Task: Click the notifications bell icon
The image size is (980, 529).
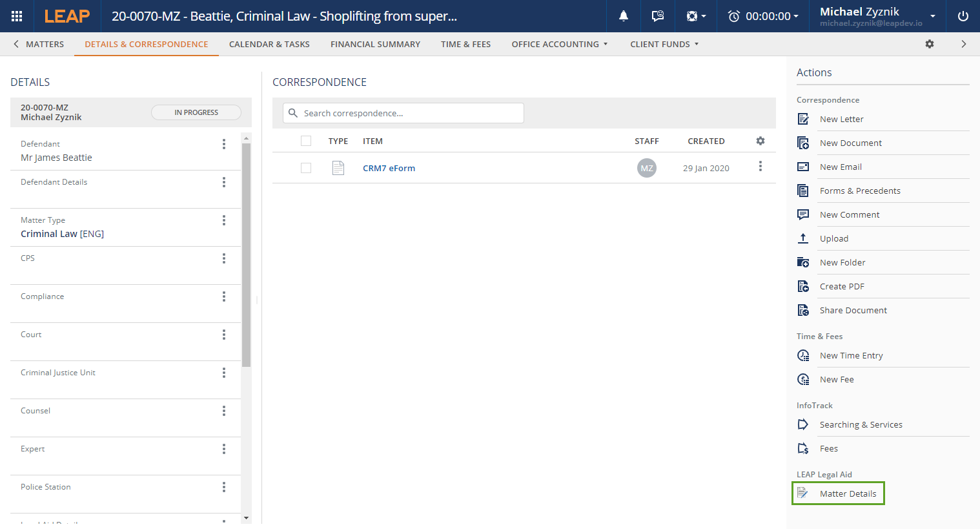Action: pos(624,16)
